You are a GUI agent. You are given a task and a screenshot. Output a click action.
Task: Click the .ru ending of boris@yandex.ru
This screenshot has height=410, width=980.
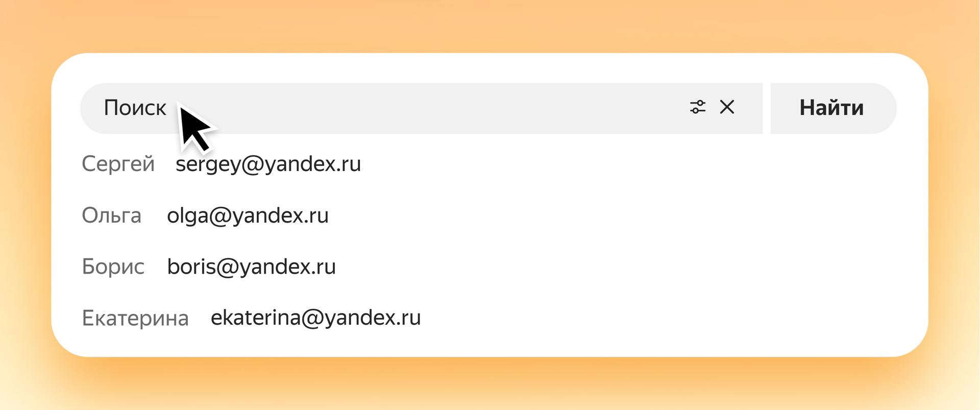(322, 267)
